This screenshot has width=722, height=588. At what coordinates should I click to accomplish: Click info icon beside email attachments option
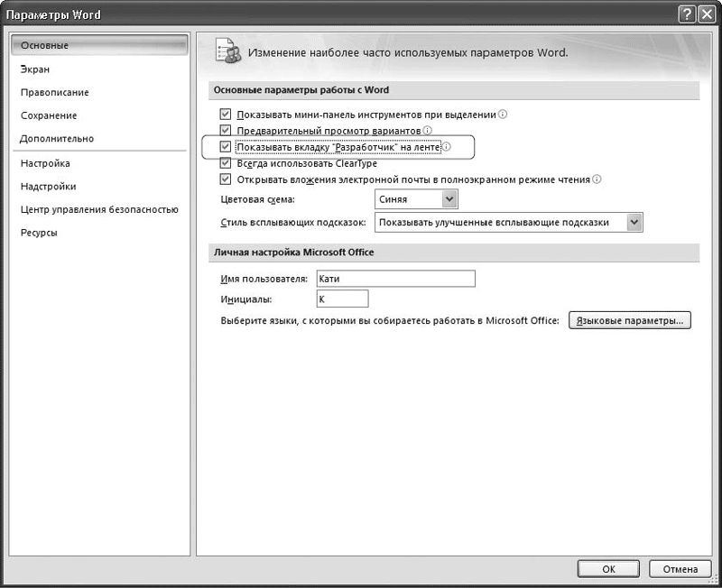coord(597,179)
